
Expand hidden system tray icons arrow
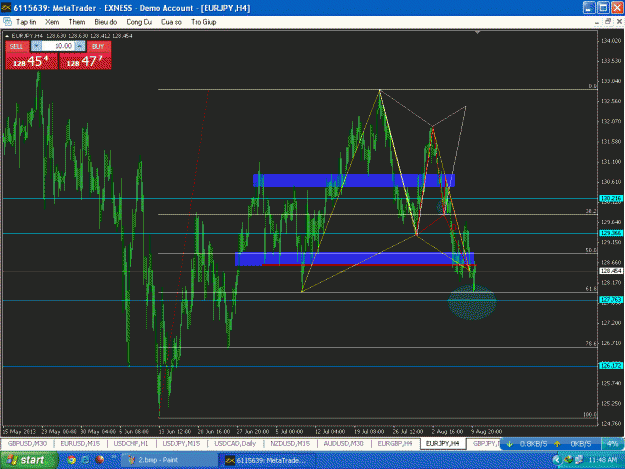556,460
